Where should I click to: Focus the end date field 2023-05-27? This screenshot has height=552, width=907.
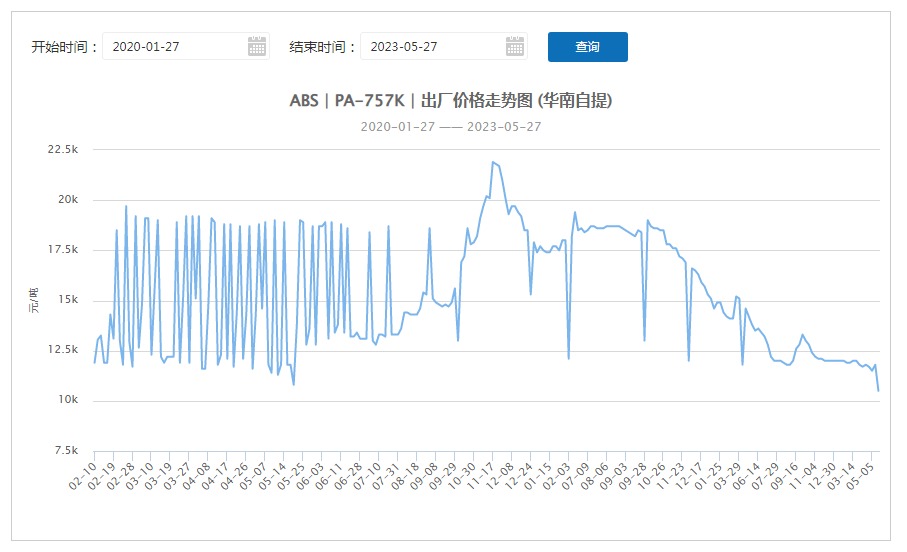point(444,46)
